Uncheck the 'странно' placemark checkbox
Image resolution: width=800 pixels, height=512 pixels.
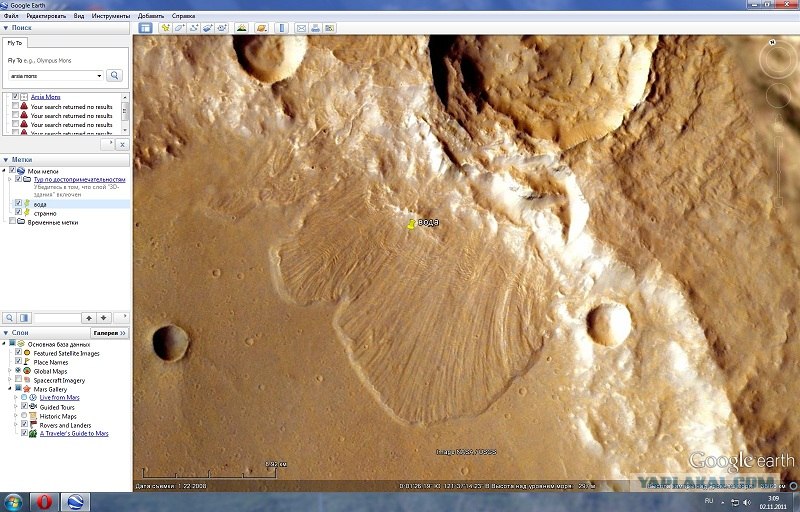[18, 212]
